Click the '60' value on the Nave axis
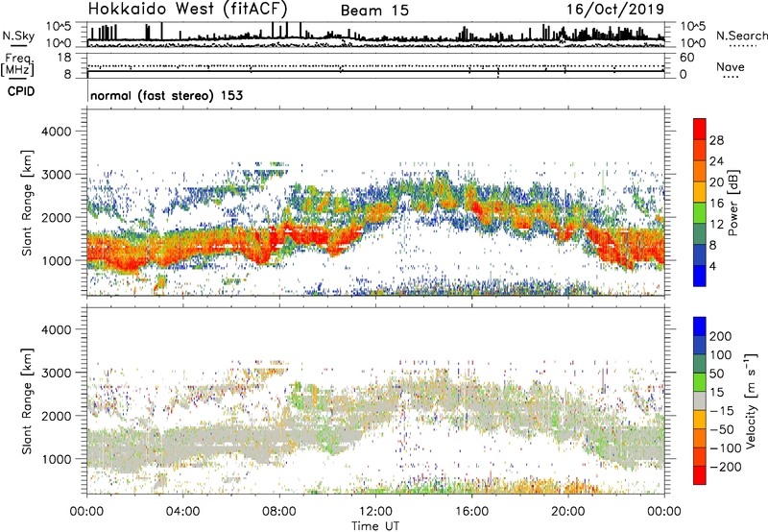This screenshot has height=532, width=768. (687, 58)
